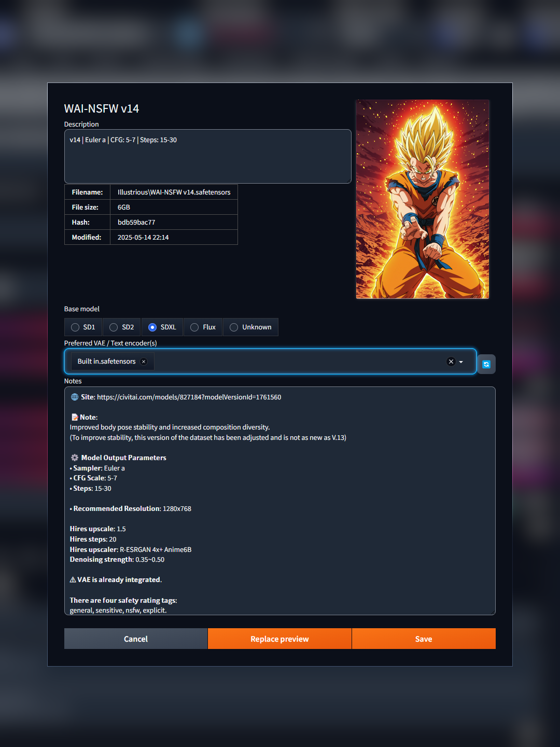Viewport: 560px width, 747px height.
Task: Select the SDXL base model
Action: [162, 327]
